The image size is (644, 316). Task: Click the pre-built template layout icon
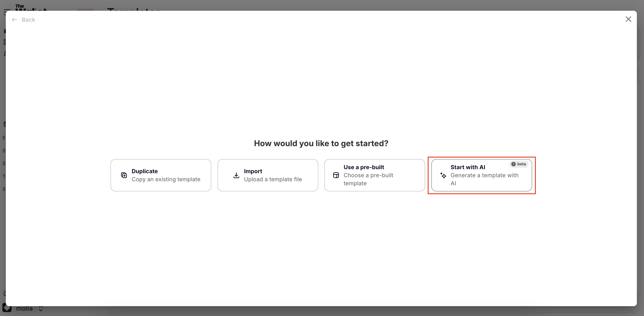point(336,175)
